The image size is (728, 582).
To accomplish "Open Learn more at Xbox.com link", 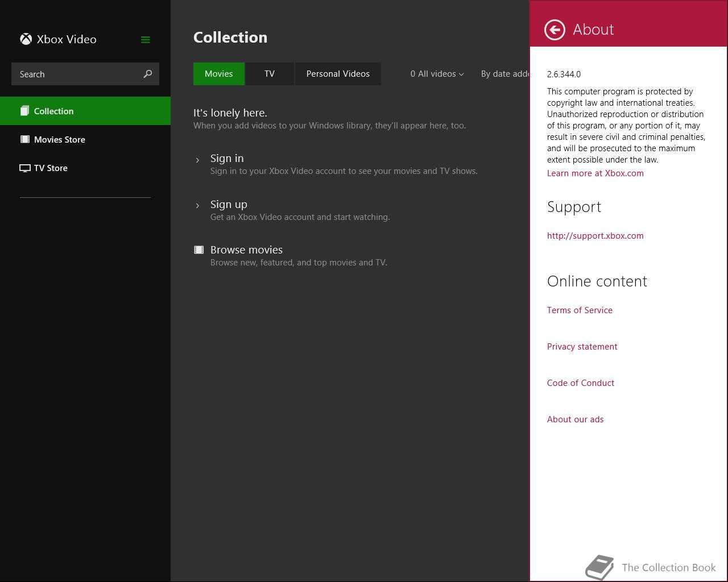I will (x=595, y=173).
